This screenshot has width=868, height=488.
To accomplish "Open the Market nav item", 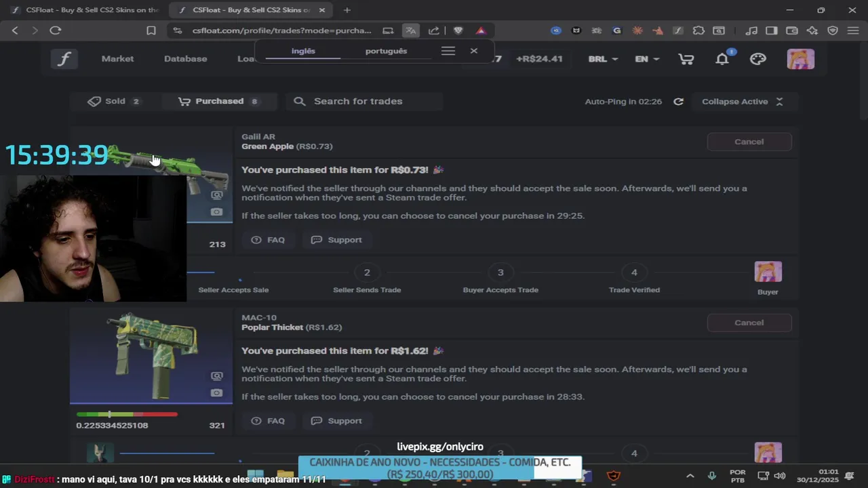I will pyautogui.click(x=117, y=59).
